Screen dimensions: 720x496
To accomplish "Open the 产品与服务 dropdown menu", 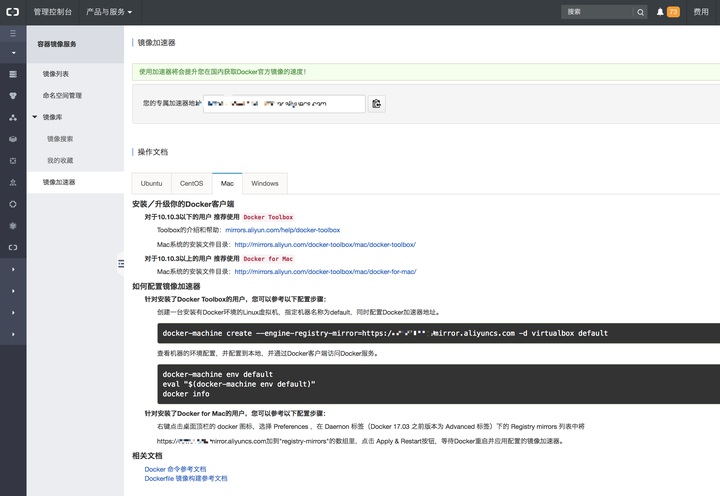I will coord(109,12).
